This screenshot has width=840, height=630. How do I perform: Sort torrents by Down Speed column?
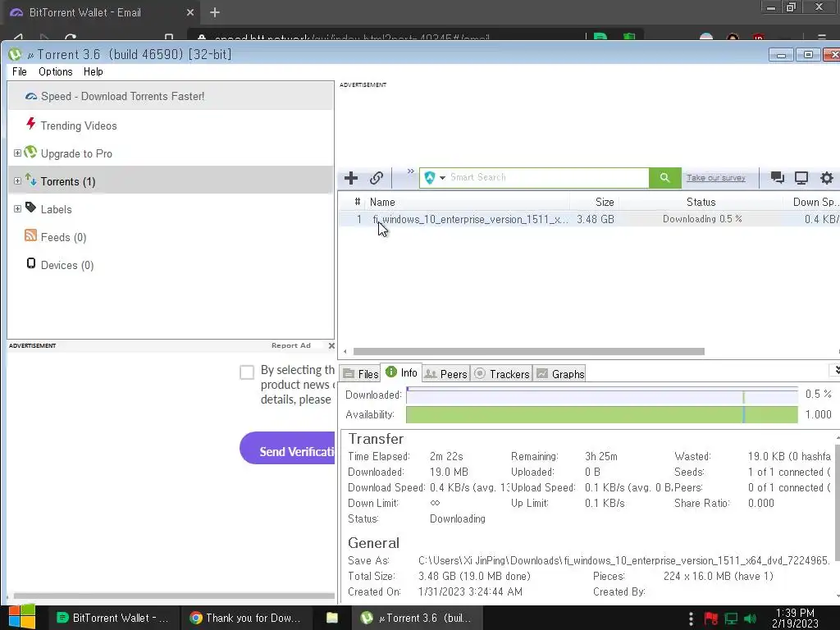[x=815, y=202]
